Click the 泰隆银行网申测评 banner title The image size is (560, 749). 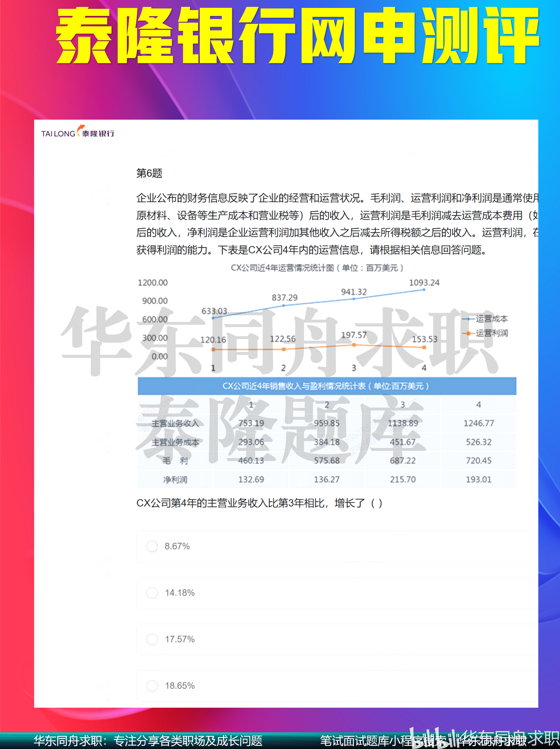click(x=297, y=36)
